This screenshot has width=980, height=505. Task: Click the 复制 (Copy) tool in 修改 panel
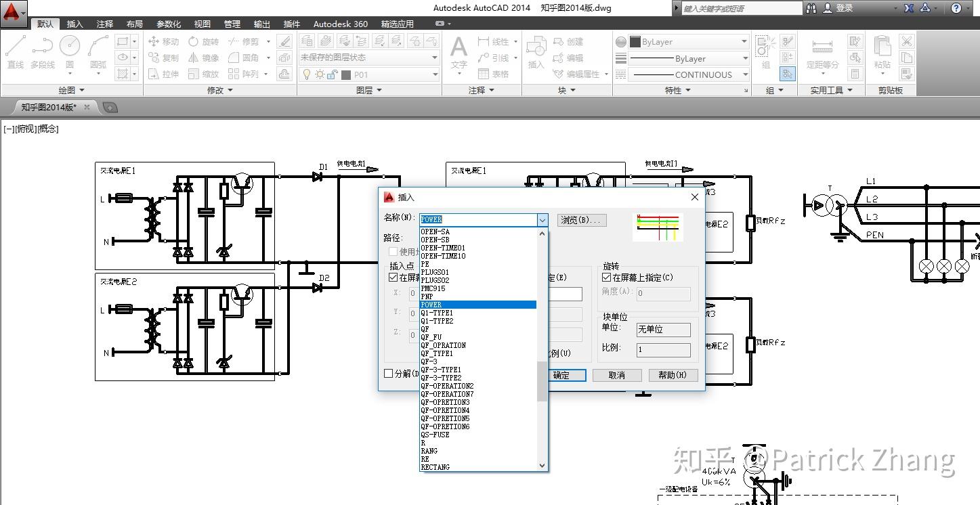163,58
